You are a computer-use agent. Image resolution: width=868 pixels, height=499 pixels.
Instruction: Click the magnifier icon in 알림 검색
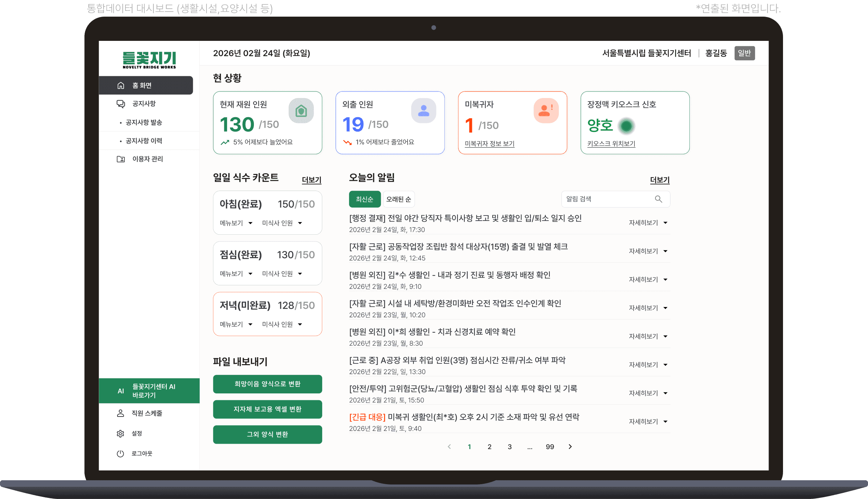[658, 199]
